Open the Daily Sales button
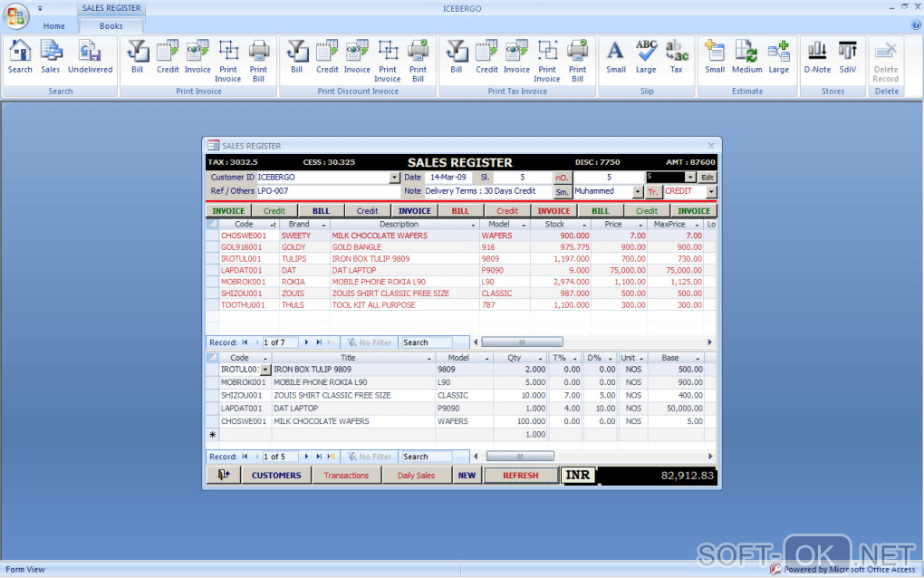 pyautogui.click(x=416, y=475)
